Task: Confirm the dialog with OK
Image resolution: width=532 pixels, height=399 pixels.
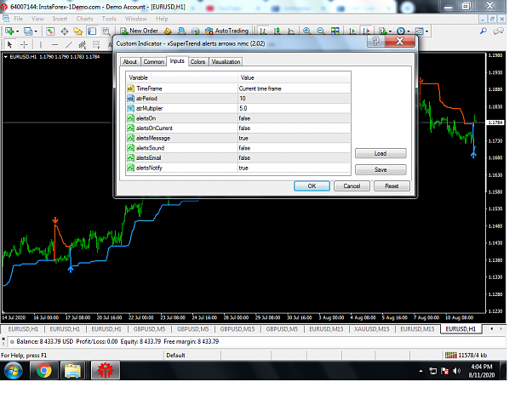Action: pos(312,186)
